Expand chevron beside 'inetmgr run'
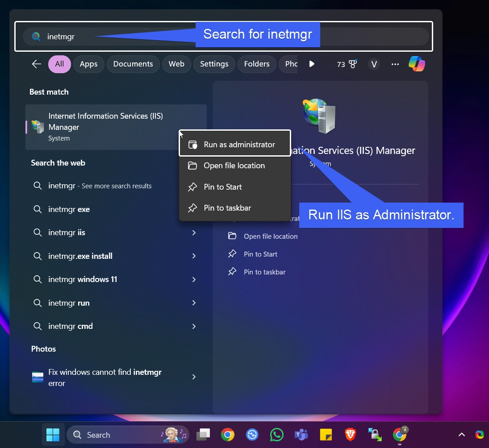This screenshot has width=489, height=448. pos(194,303)
